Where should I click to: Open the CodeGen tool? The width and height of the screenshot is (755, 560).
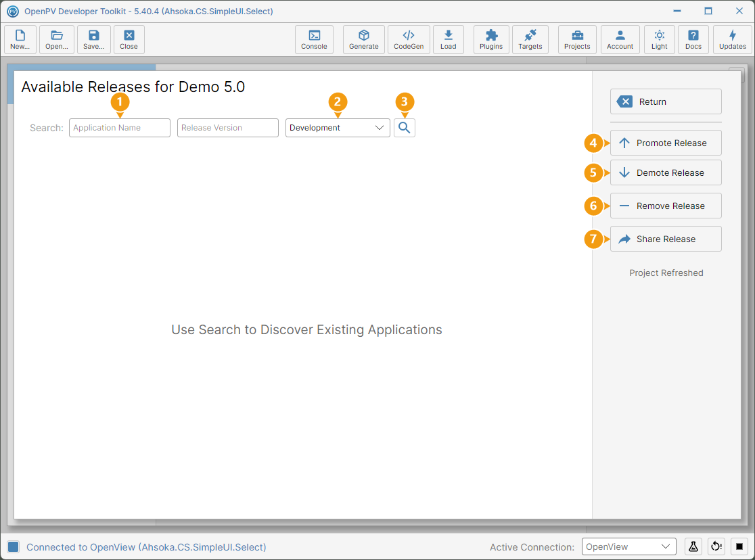click(409, 39)
